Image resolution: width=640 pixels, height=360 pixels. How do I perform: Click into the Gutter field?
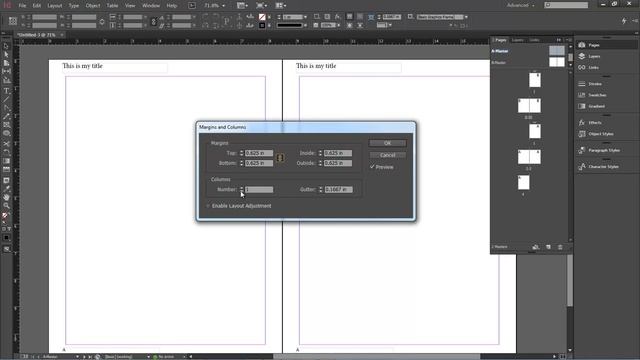click(338, 189)
